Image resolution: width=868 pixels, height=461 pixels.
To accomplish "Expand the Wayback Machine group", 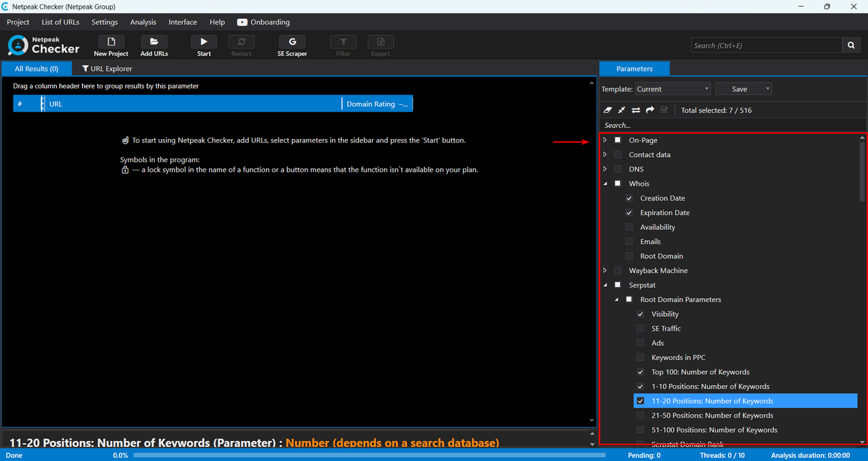I will tap(605, 271).
